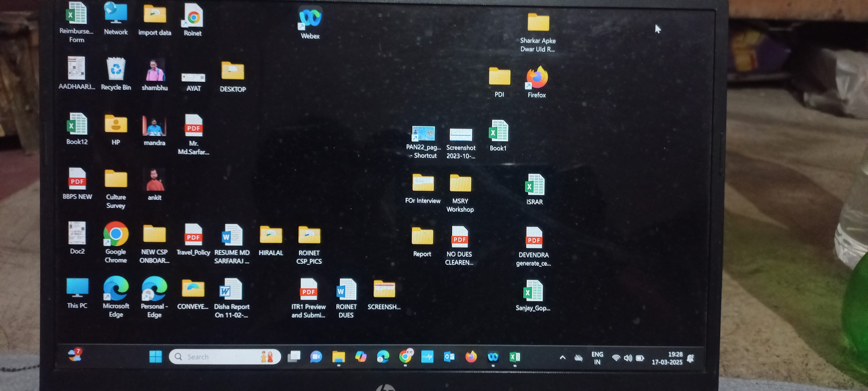Select ROINET DUES Word document
Viewport: 868px width, 391px height.
346,298
